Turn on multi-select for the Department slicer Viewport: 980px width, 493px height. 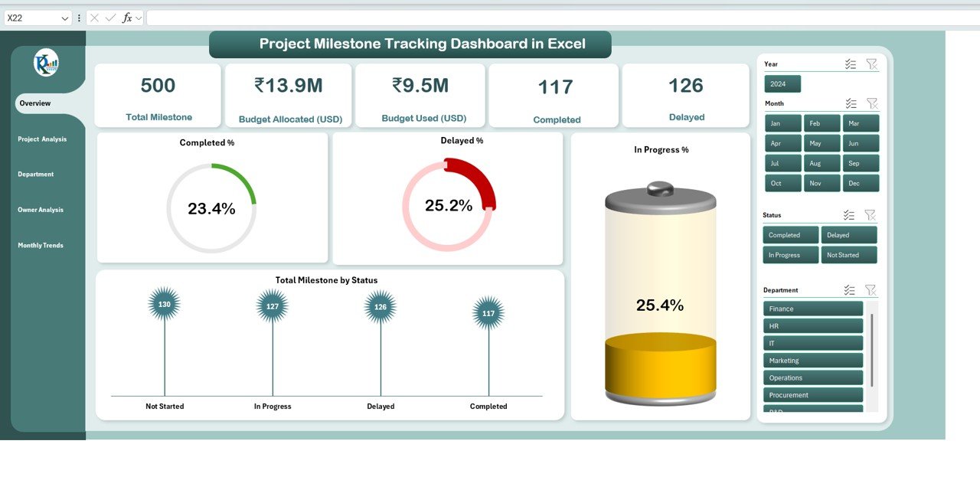(848, 290)
